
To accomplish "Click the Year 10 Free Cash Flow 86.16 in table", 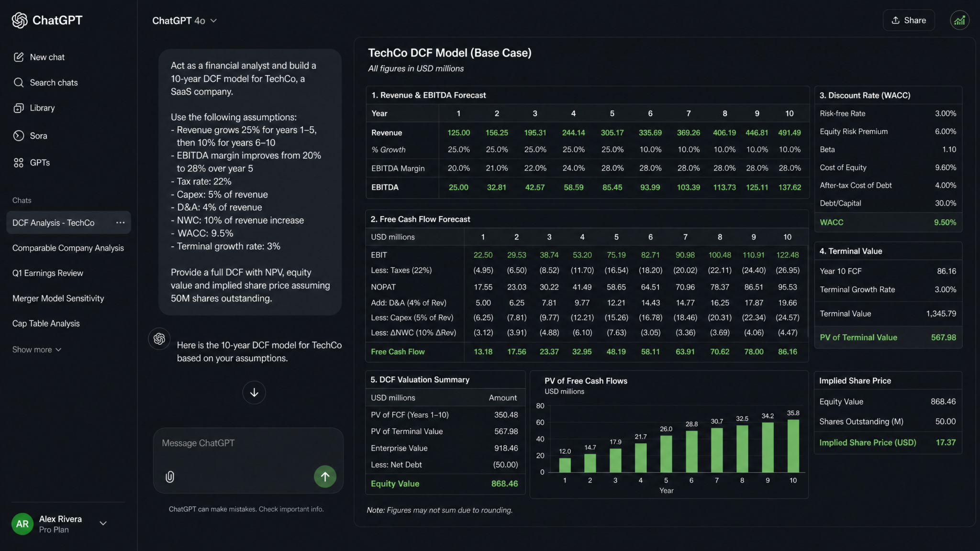I will (x=788, y=352).
